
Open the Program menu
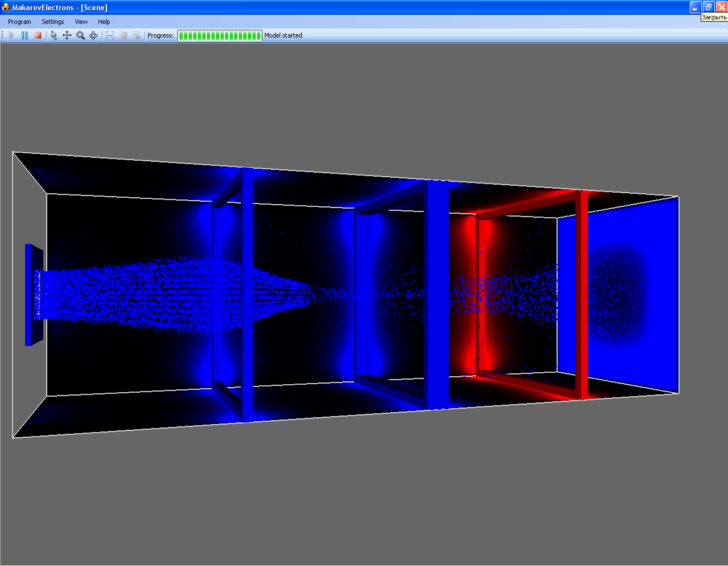pyautogui.click(x=19, y=22)
